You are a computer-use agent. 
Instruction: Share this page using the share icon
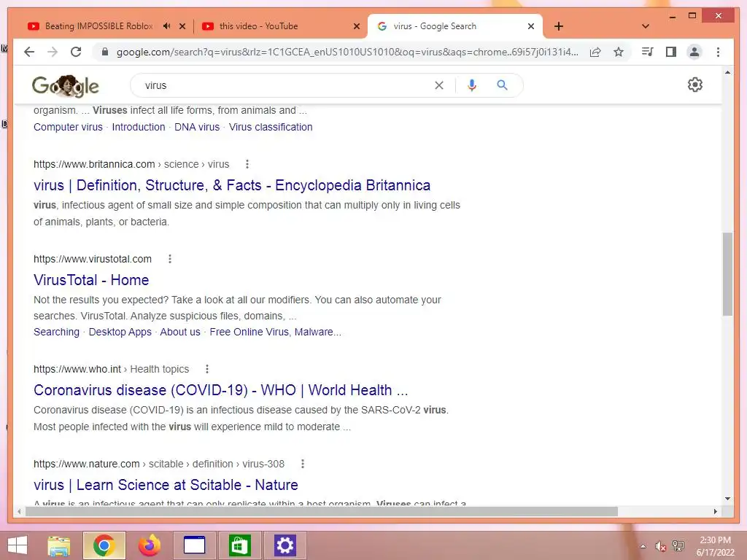(595, 52)
